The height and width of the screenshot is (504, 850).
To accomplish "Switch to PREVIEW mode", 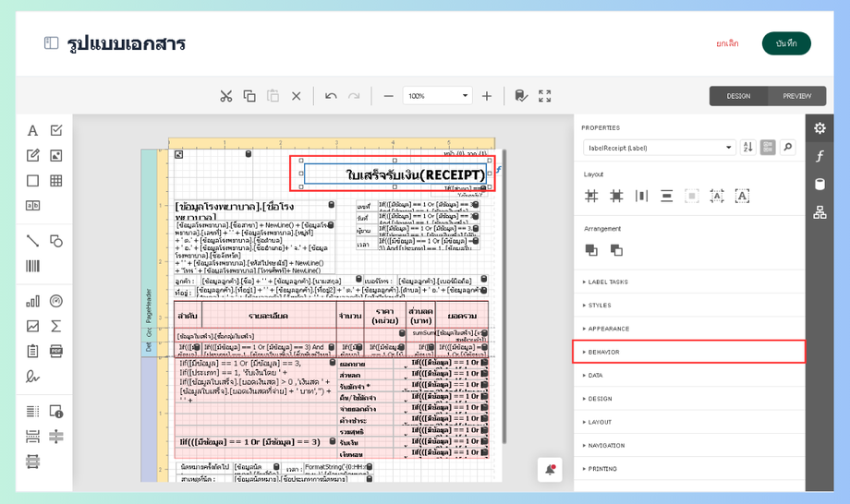I will 796,96.
